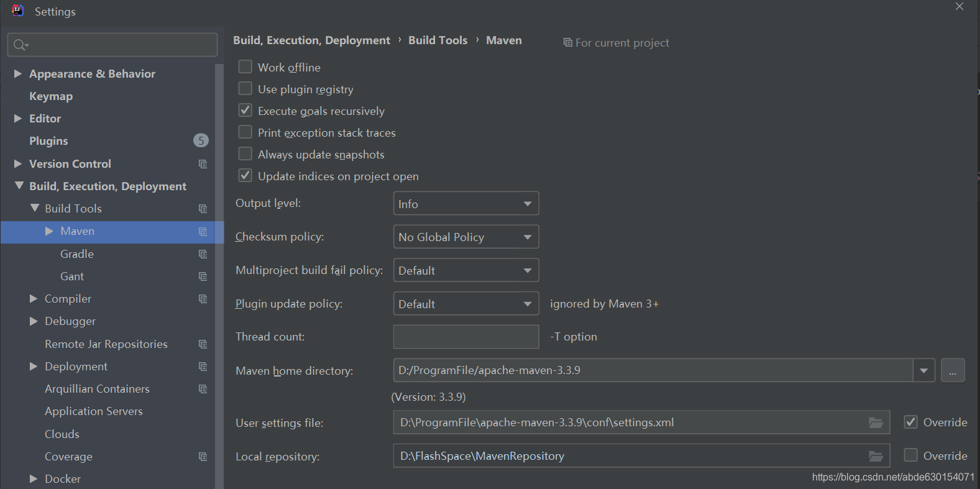The height and width of the screenshot is (489, 980).
Task: Select Gant settings
Action: (x=72, y=276)
